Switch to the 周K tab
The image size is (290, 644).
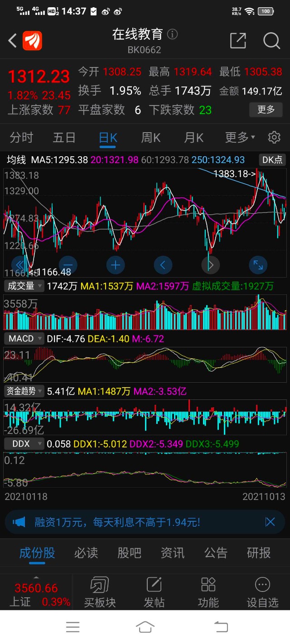pyautogui.click(x=151, y=137)
